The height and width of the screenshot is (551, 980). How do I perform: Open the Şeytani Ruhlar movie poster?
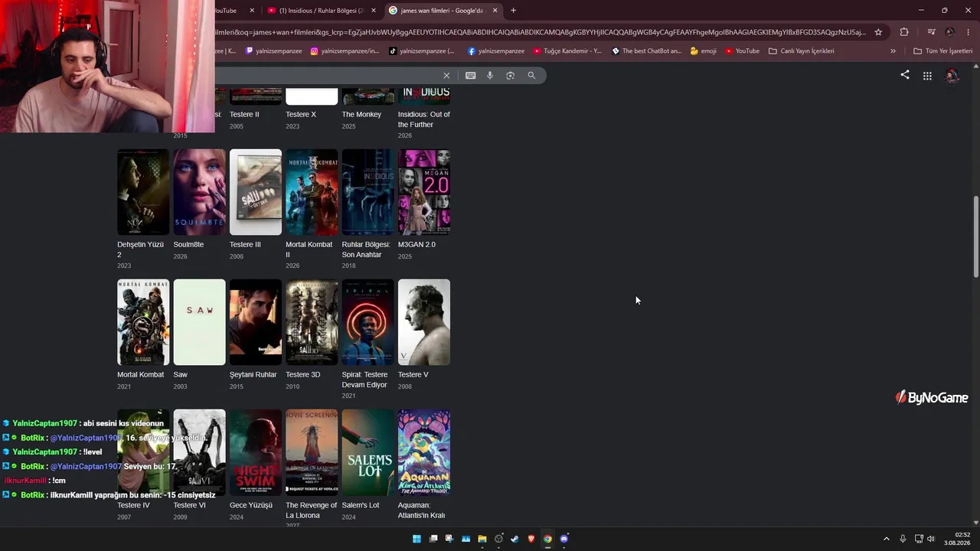256,322
